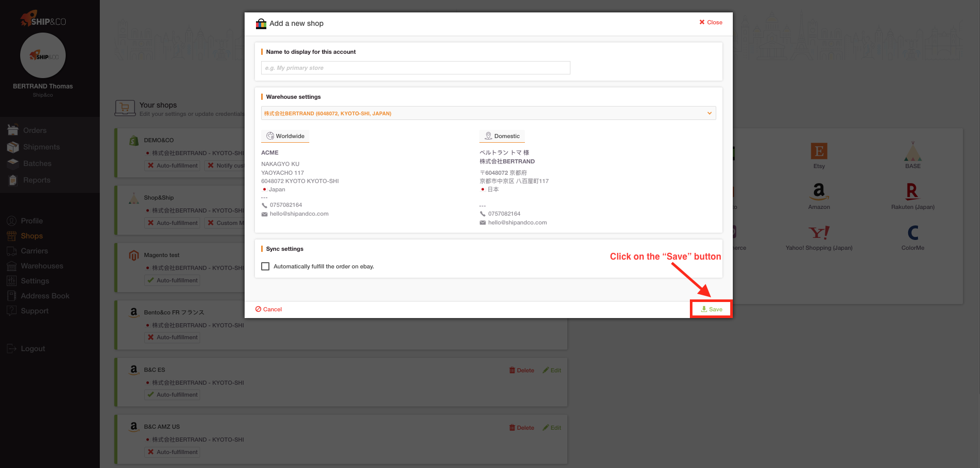Screen dimensions: 980x468
Task: Open the warehouse selection dropdown
Action: pyautogui.click(x=488, y=113)
